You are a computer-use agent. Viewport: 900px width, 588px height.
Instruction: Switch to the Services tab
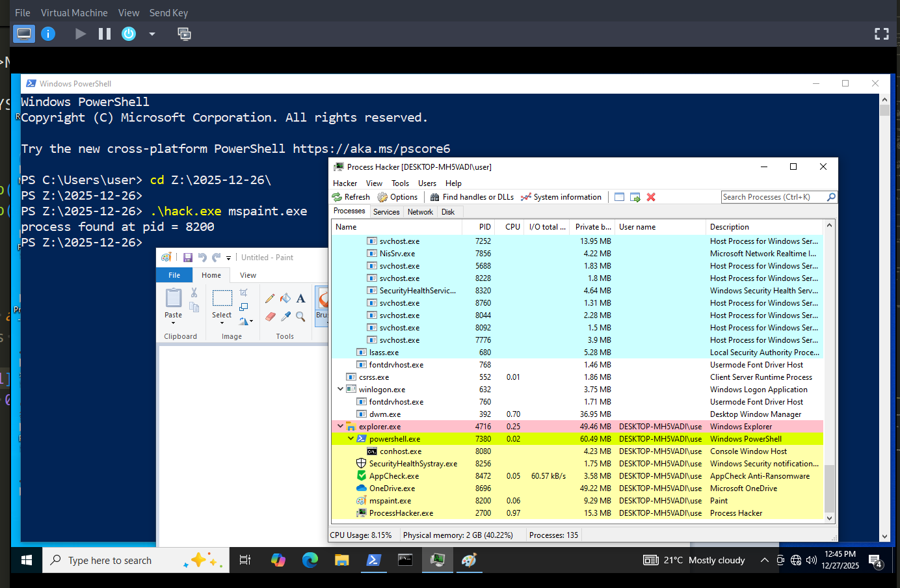[x=386, y=211]
